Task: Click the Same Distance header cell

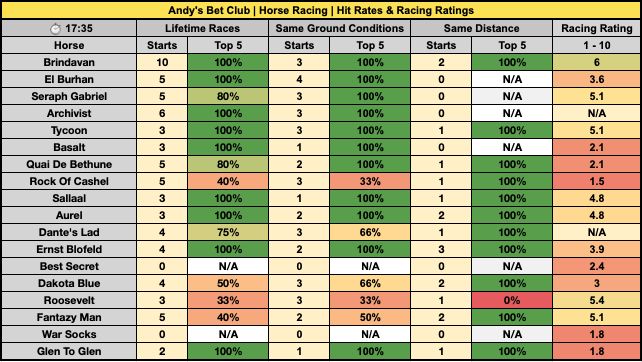Action: (x=482, y=28)
